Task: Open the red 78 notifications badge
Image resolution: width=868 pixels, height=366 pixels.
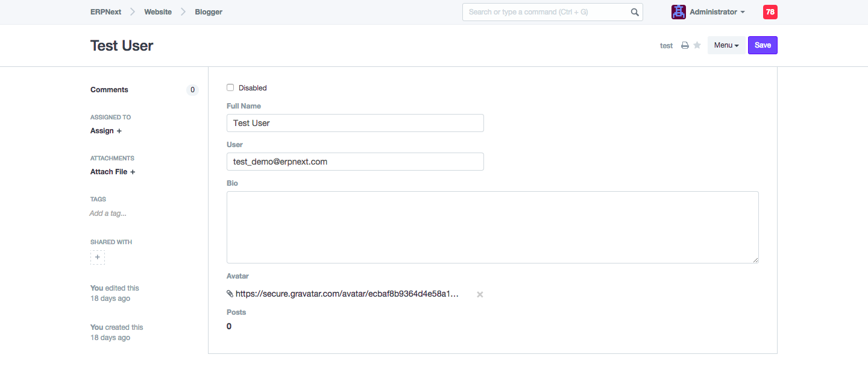Action: pyautogui.click(x=770, y=12)
